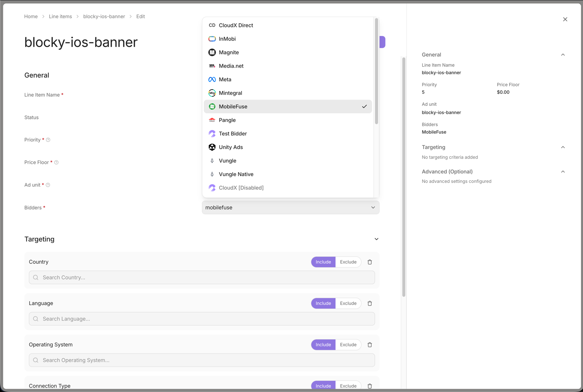Choose Vungle from the bidder list
Viewport: 583px width, 392px height.
[x=288, y=161]
